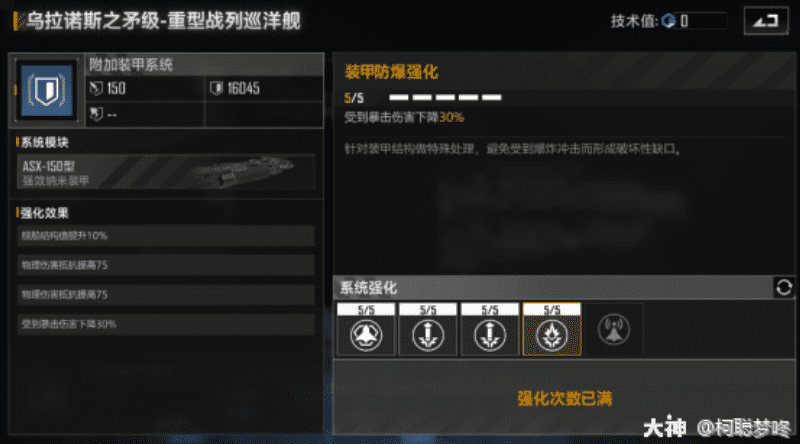Viewport: 800px width, 444px height.
Task: Click the 受到暴击伤害下降30% effect row
Action: coord(166,324)
